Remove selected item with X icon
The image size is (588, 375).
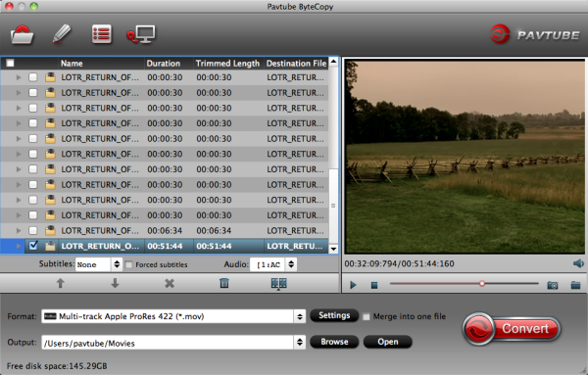[170, 283]
